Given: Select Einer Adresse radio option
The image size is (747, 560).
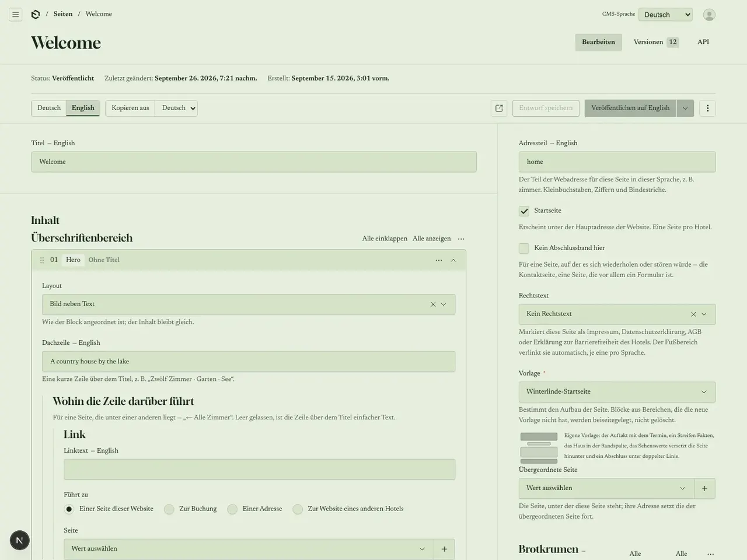Looking at the screenshot, I should (x=232, y=509).
